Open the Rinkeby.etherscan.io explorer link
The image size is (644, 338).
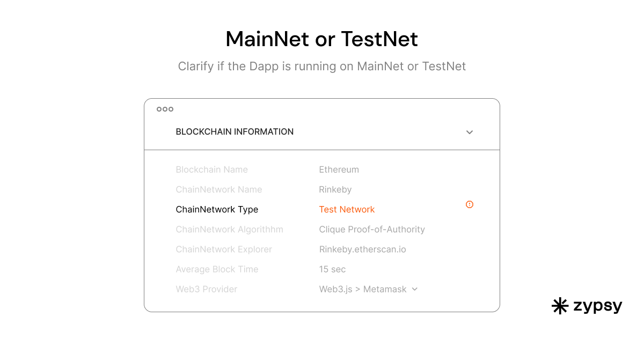[362, 249]
